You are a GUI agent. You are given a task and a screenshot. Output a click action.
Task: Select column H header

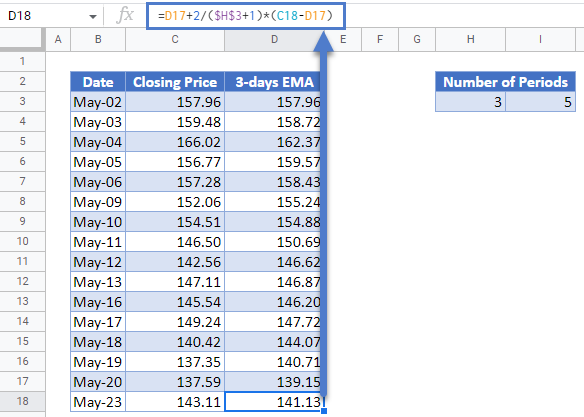(470, 39)
